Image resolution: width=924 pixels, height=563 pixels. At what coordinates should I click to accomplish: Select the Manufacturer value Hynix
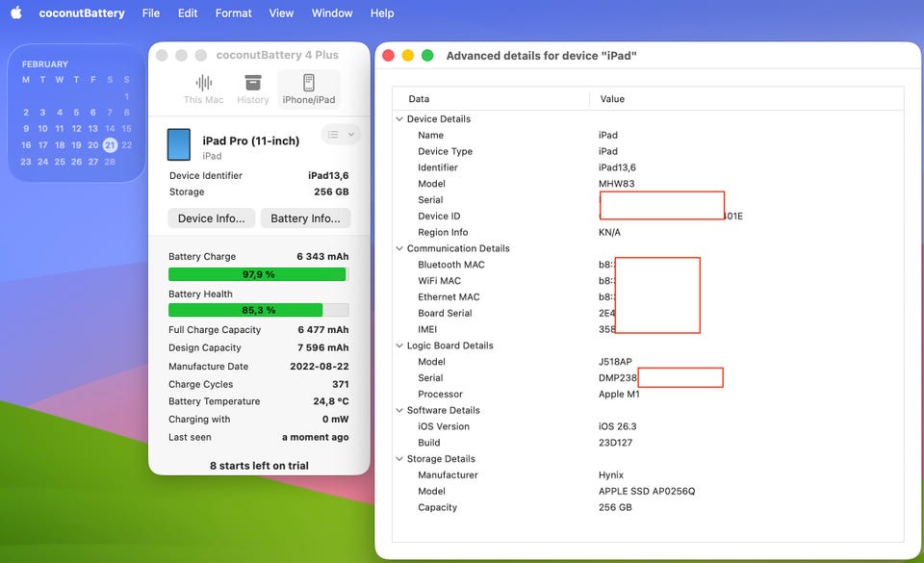point(611,474)
